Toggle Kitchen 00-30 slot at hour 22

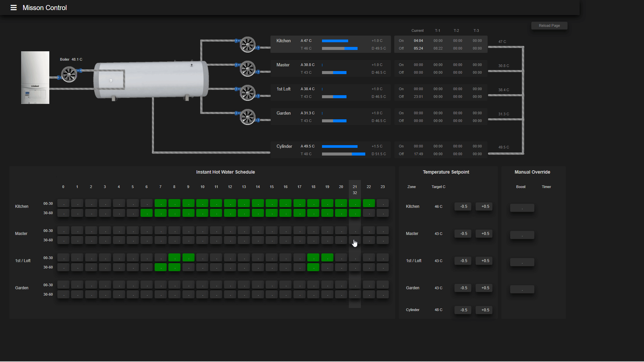click(369, 203)
